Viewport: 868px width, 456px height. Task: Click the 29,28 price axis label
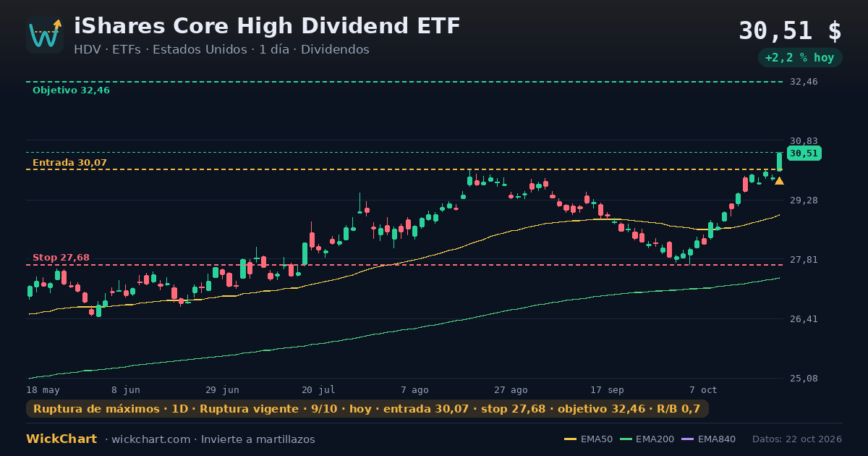(804, 200)
